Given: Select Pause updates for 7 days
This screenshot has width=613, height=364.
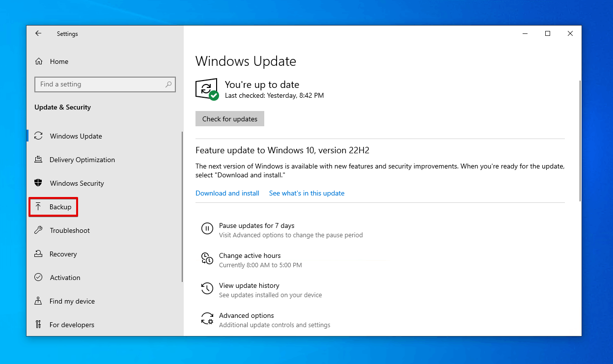Looking at the screenshot, I should point(257,225).
